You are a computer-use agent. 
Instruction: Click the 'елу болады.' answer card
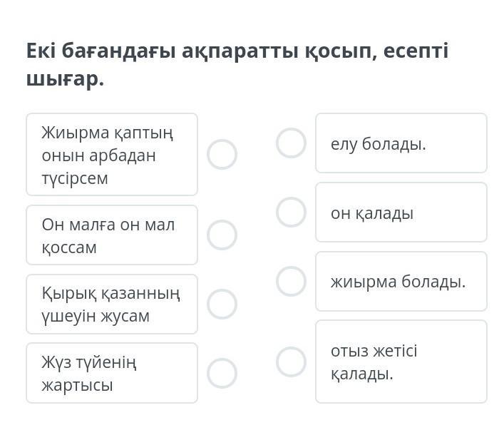(x=401, y=143)
